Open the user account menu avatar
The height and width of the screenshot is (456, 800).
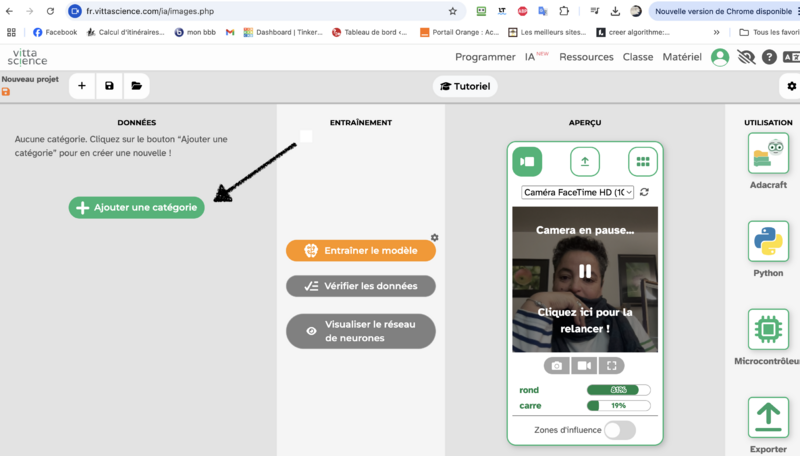(720, 57)
